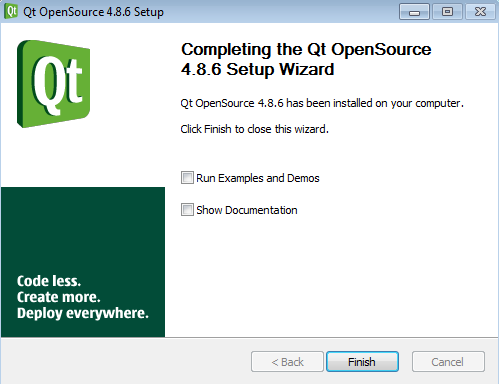
Task: Click the 'Qt OpenSource 4.8.6 Setup' title text
Action: [x=94, y=12]
